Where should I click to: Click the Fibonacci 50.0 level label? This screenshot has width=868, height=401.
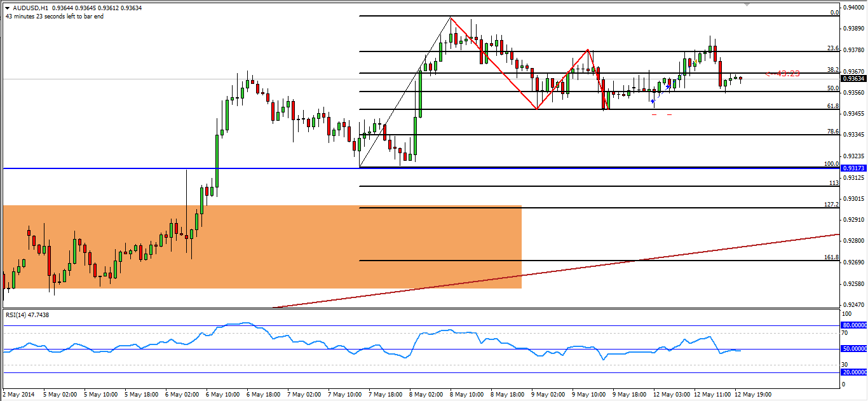tap(833, 88)
